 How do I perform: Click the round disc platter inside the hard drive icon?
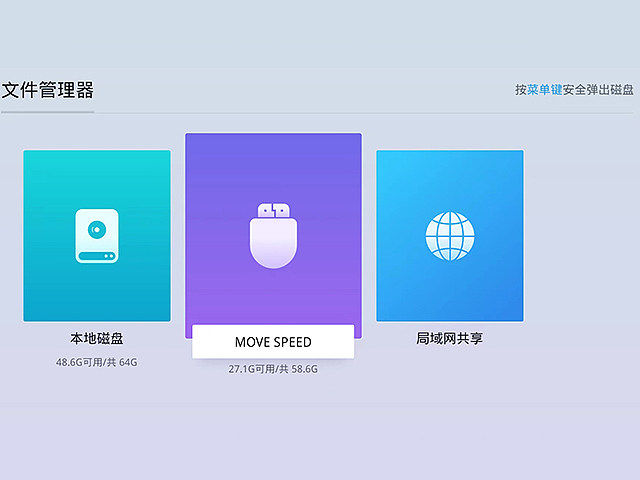(x=96, y=229)
